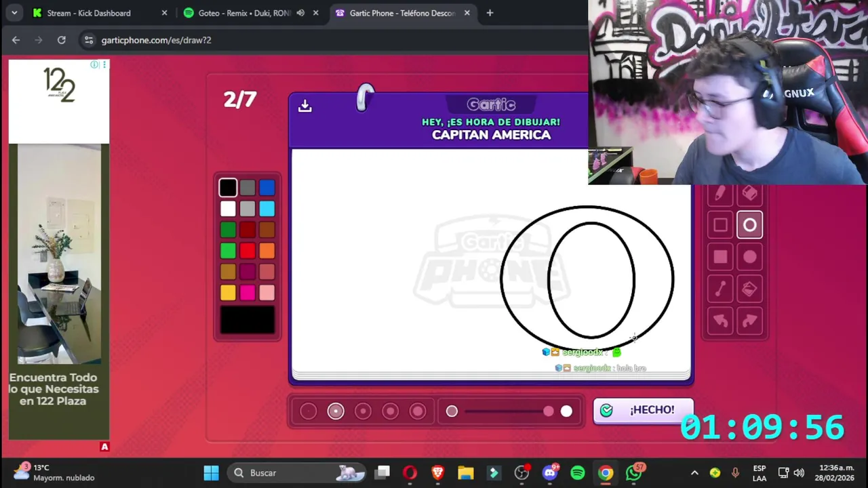Click the ¡HECHO! done button

click(x=643, y=410)
